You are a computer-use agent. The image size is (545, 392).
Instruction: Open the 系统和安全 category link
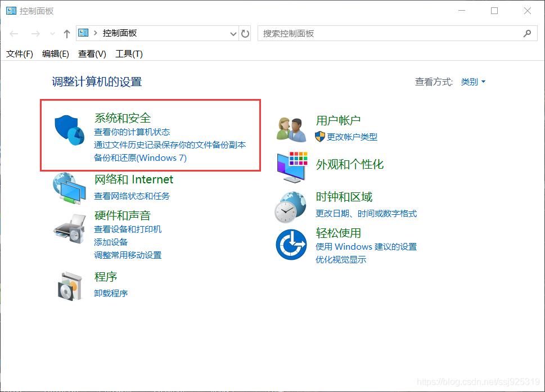pos(123,118)
